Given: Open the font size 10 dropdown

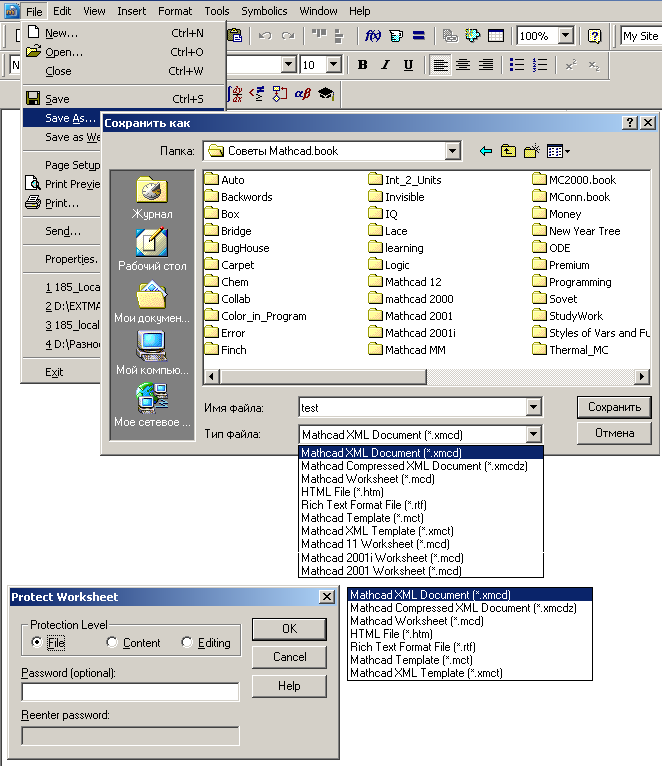Looking at the screenshot, I should tap(333, 64).
